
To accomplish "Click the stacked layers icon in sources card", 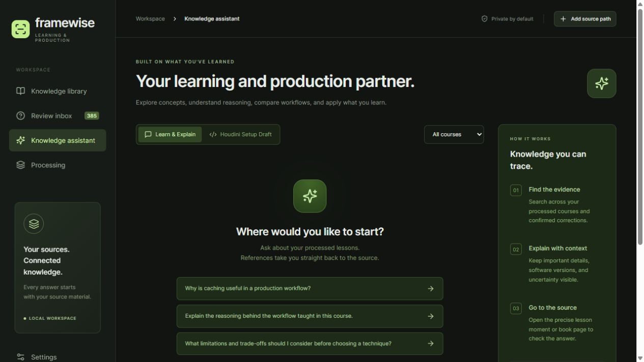I will (34, 224).
